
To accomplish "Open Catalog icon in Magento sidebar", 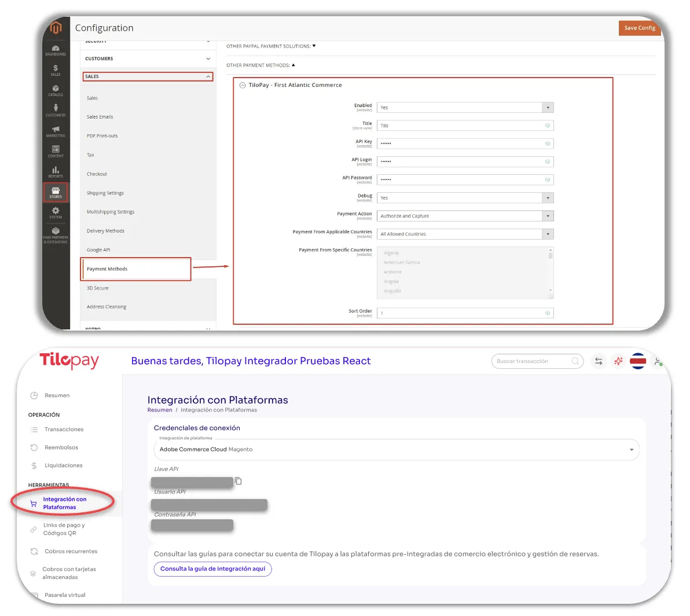I will (x=56, y=91).
